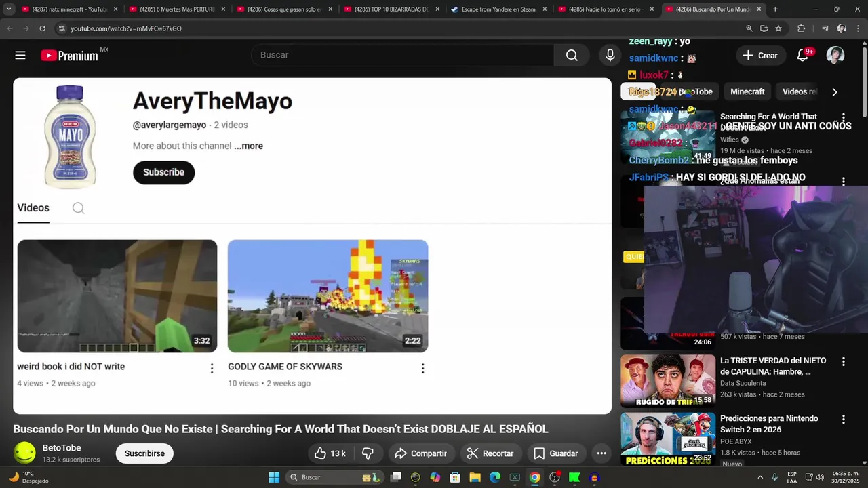
Task: Open Windows Start menu
Action: click(274, 477)
